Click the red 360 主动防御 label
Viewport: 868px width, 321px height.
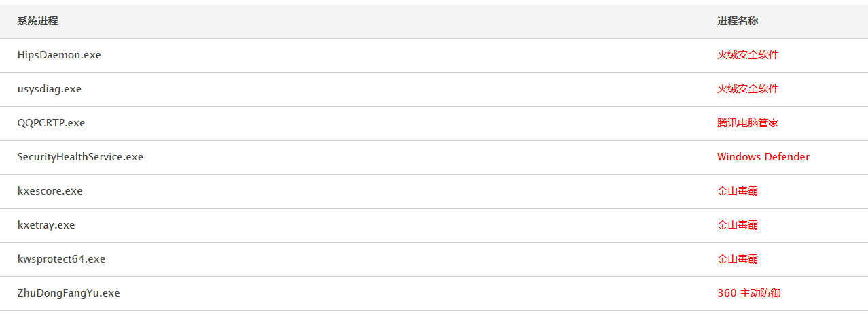749,293
